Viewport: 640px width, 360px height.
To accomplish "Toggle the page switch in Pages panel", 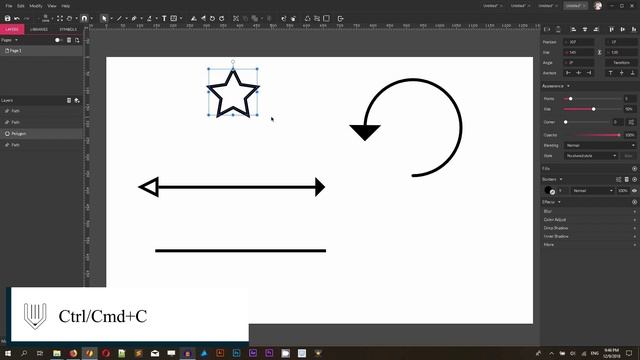I will [58, 40].
